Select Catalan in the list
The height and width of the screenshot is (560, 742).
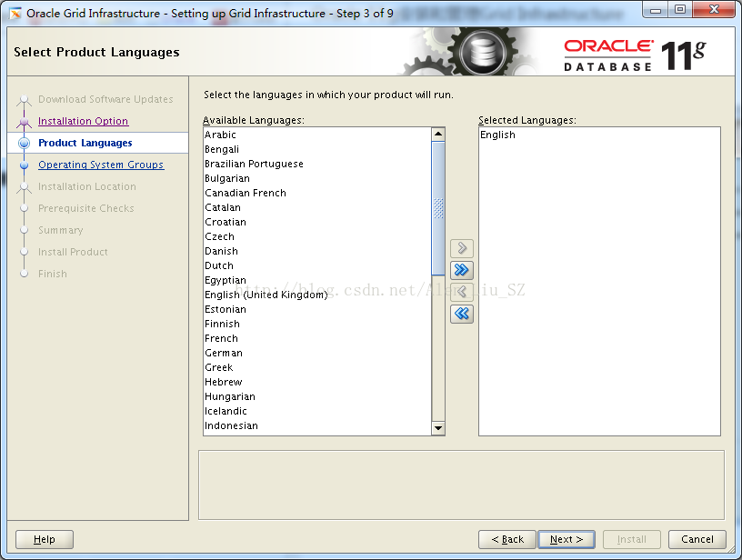click(x=317, y=207)
